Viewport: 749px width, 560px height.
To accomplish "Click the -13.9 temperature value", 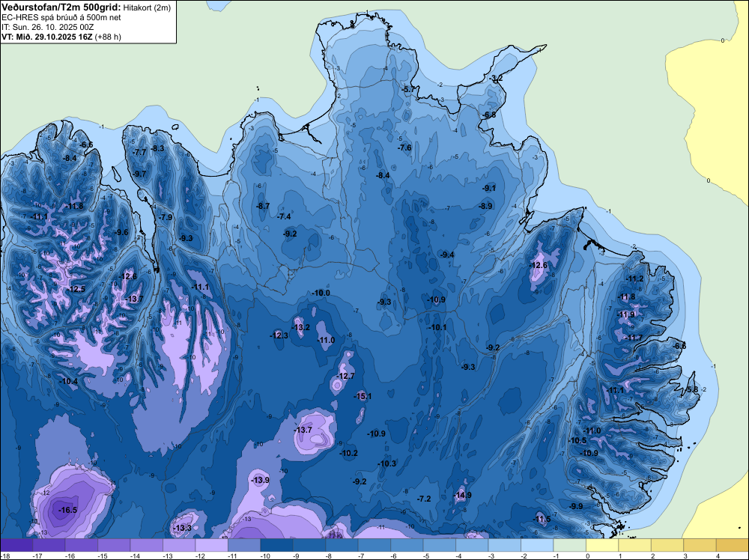I will [x=261, y=480].
